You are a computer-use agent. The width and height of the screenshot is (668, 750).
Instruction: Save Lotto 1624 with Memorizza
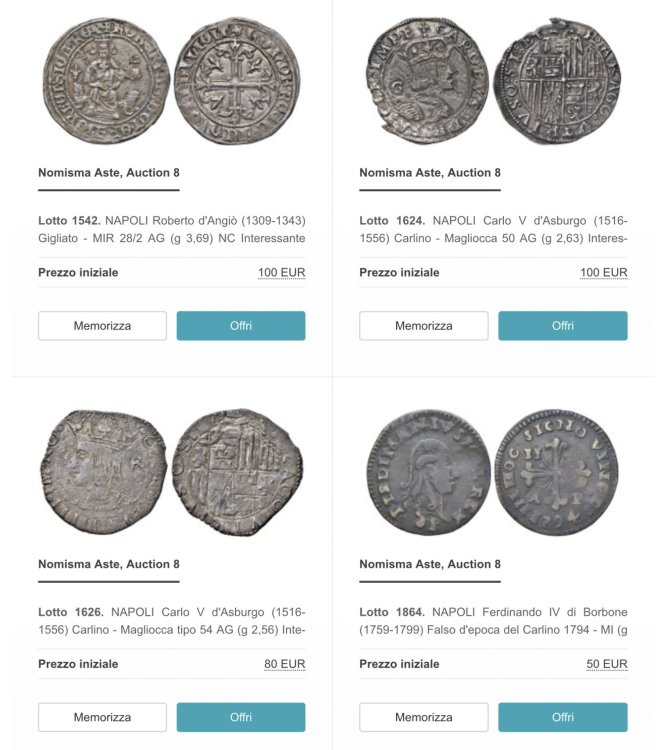point(423,326)
